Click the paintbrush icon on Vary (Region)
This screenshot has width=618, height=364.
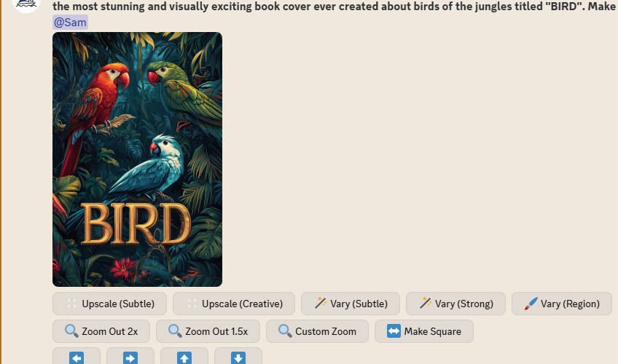point(531,304)
